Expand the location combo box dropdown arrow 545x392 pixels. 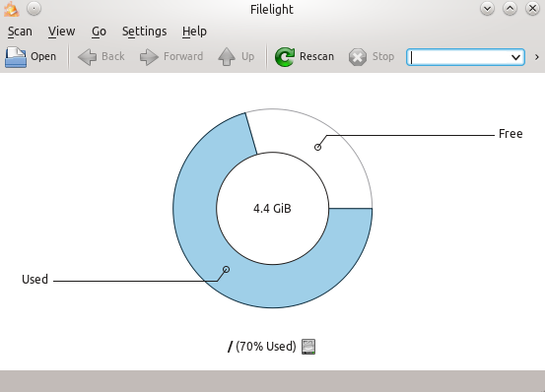(515, 57)
